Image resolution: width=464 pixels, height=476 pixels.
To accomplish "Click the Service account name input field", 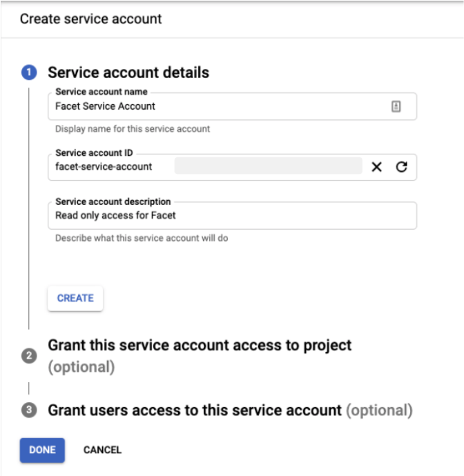I will [232, 106].
